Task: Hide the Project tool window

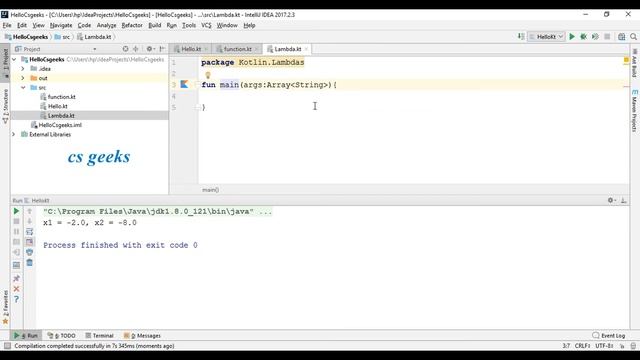Action: [162, 49]
